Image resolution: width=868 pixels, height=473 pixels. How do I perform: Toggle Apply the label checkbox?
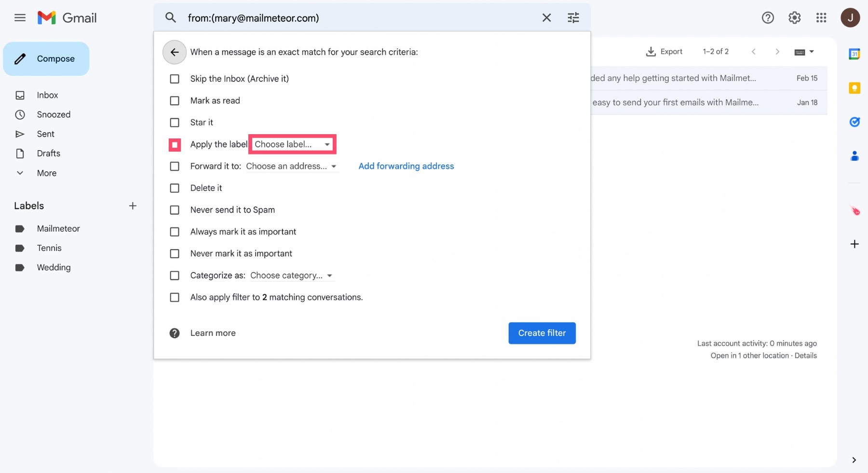(x=175, y=144)
